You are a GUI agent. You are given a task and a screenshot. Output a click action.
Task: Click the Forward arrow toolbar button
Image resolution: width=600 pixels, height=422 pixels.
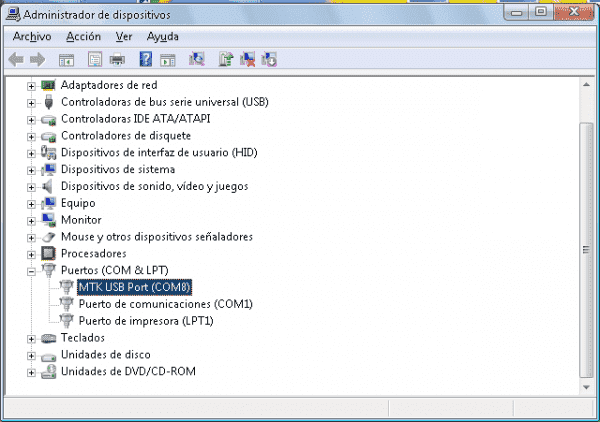tap(38, 60)
